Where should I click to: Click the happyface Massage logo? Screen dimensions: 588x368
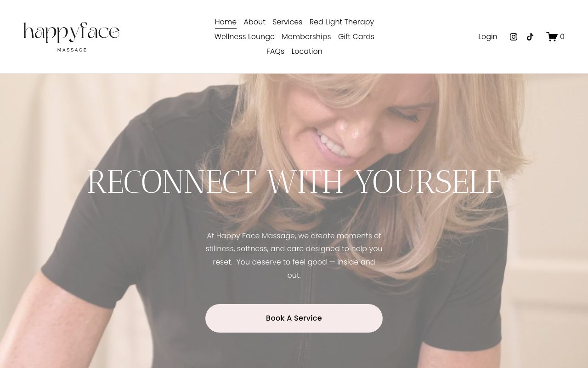point(71,37)
